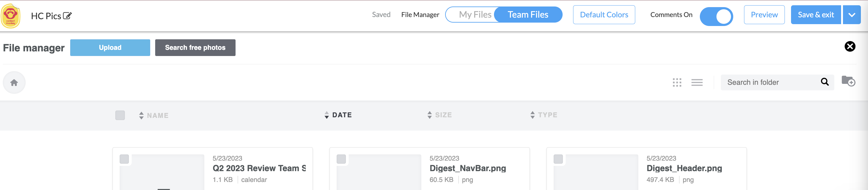Switch to Team Files tab
Viewport: 868px width, 190px height.
point(528,15)
